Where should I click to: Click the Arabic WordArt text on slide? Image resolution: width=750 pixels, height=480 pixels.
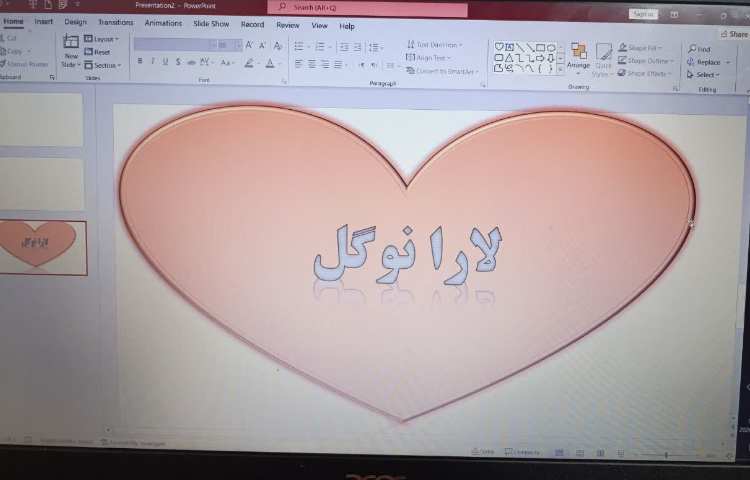(408, 254)
